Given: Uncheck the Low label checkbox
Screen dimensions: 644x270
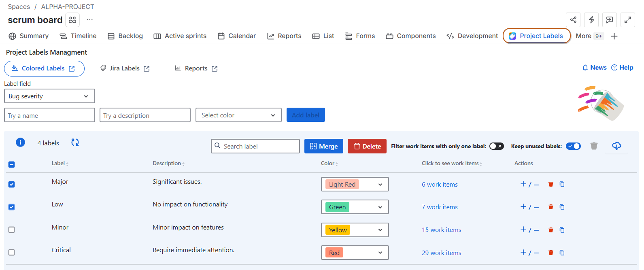Looking at the screenshot, I should [12, 207].
